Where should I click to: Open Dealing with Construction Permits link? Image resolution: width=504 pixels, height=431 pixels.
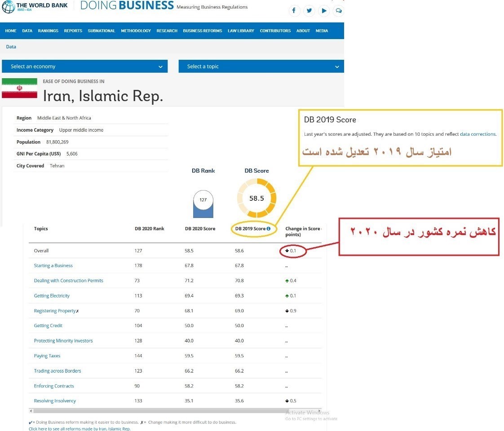point(69,281)
